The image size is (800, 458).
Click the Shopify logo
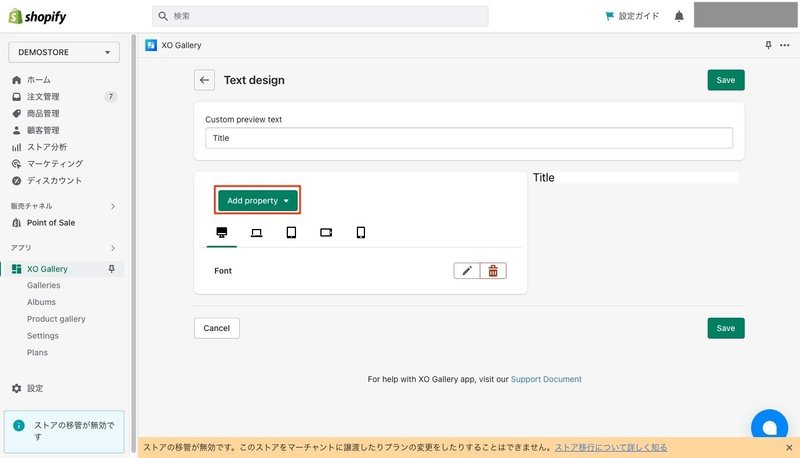point(37,16)
